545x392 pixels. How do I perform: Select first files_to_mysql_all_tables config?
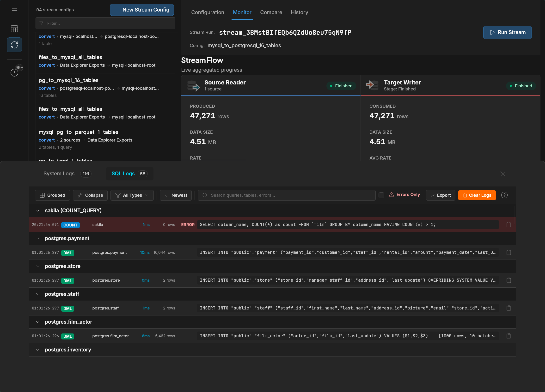[x=105, y=62]
